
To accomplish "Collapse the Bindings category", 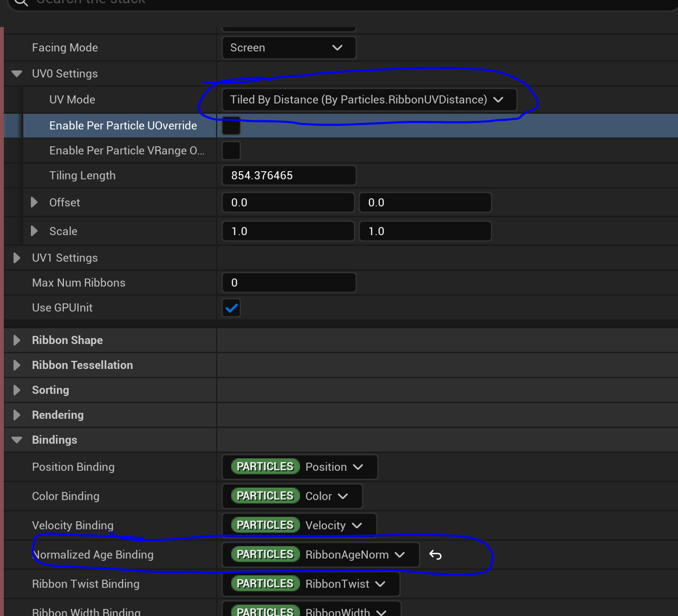I will click(x=17, y=440).
